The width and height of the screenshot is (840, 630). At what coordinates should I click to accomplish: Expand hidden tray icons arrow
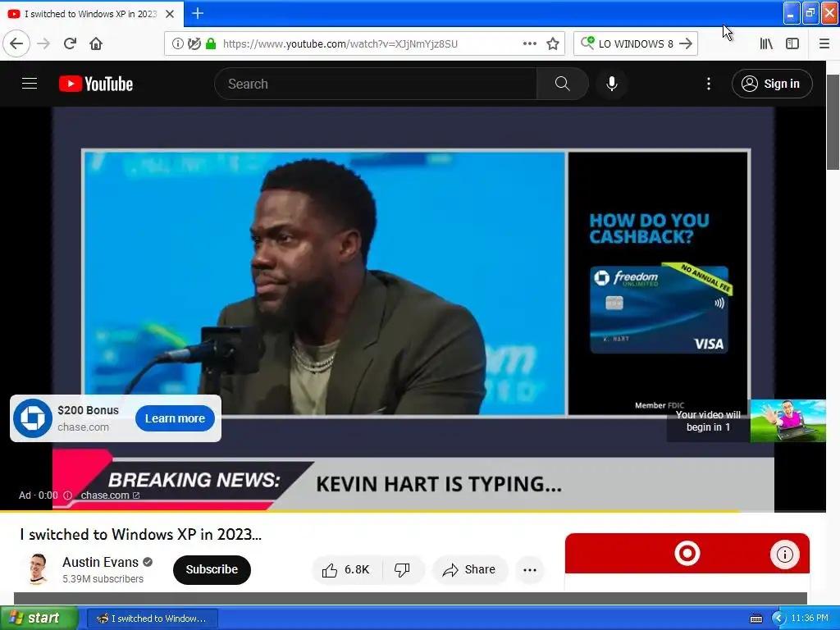(778, 619)
